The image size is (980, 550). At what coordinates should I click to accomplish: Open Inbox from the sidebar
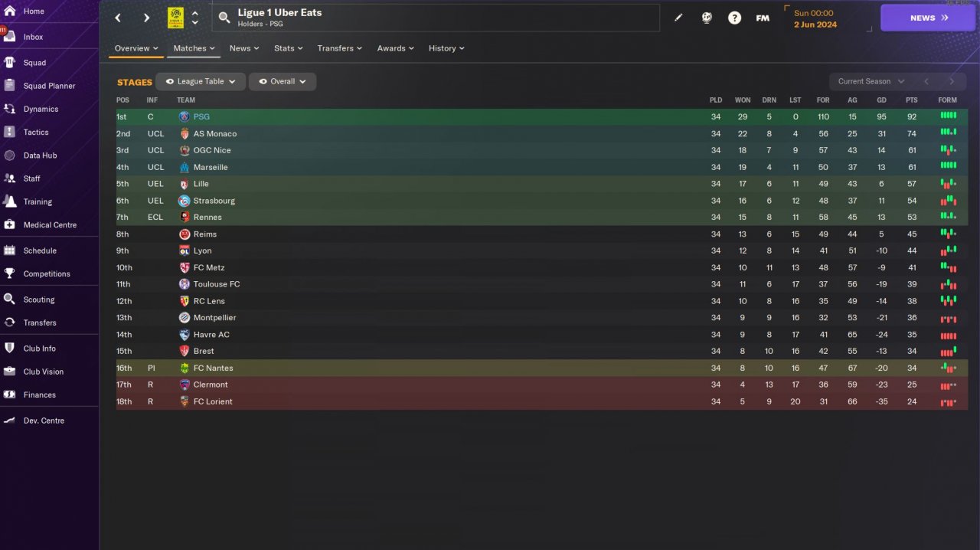click(x=33, y=37)
